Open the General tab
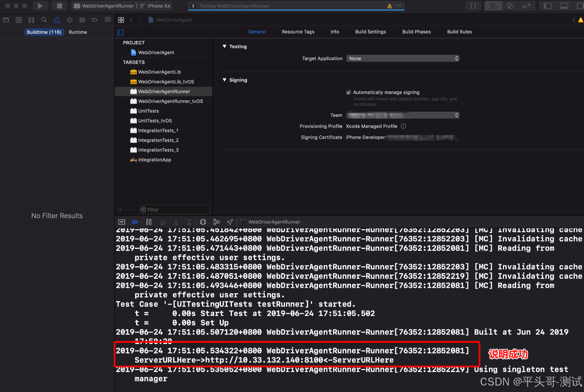Image resolution: width=584 pixels, height=392 pixels. click(257, 32)
